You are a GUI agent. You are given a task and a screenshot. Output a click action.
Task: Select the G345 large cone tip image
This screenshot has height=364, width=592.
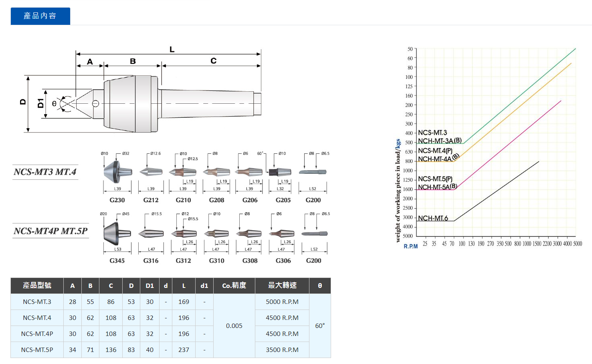117,233
